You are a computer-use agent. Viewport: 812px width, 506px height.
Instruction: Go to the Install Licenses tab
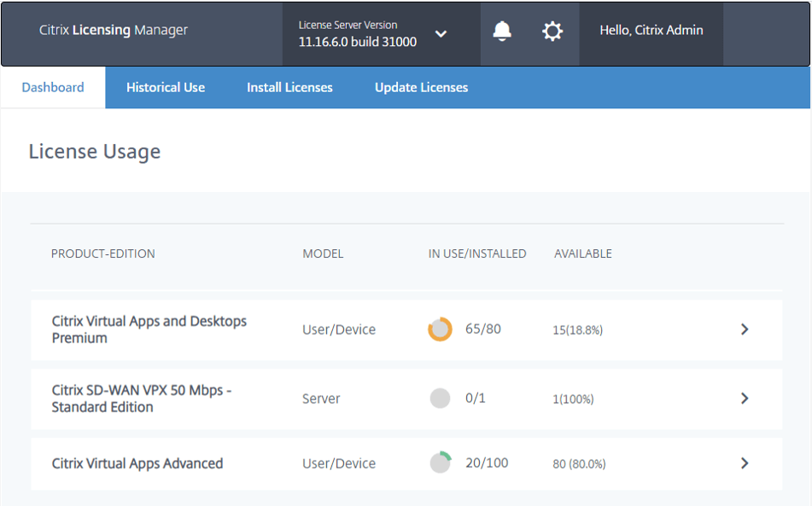pyautogui.click(x=289, y=87)
